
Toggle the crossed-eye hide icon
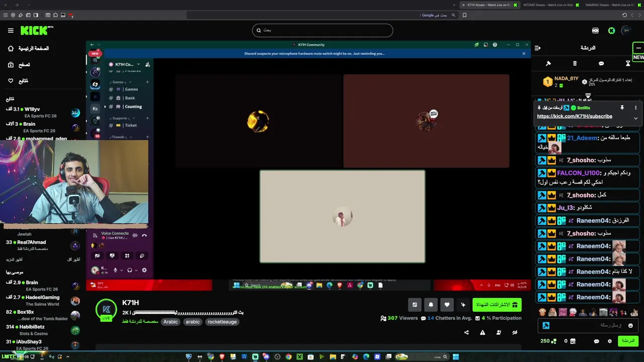coord(515,332)
